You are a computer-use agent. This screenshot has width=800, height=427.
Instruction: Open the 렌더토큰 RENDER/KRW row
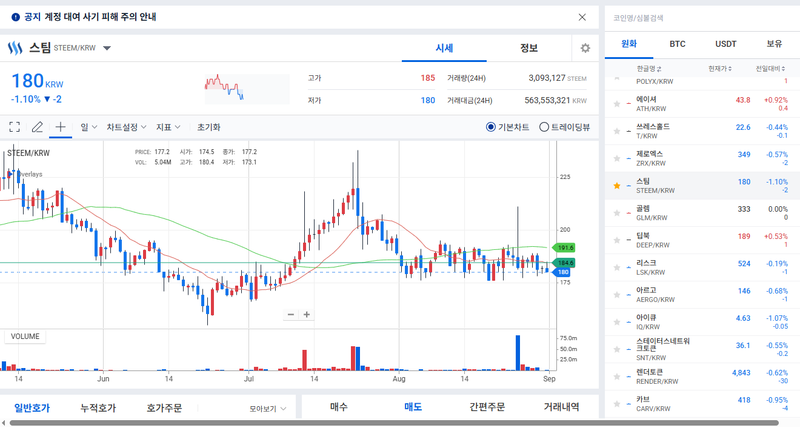[702, 377]
